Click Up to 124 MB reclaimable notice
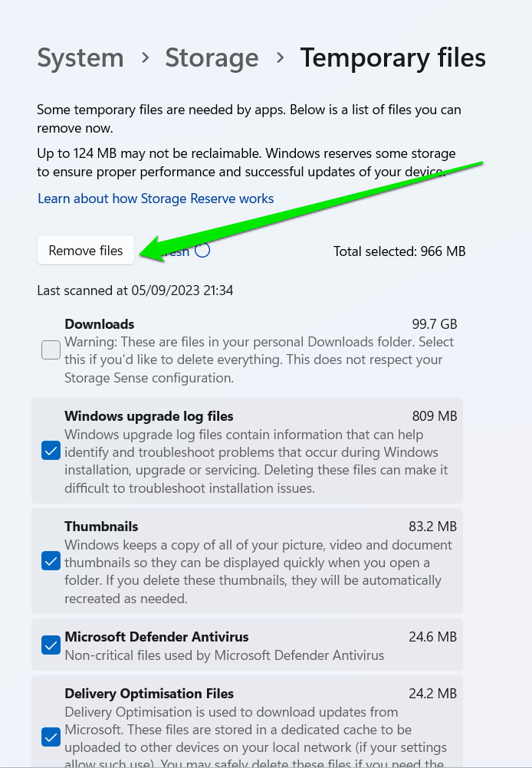The image size is (532, 768). click(x=246, y=162)
